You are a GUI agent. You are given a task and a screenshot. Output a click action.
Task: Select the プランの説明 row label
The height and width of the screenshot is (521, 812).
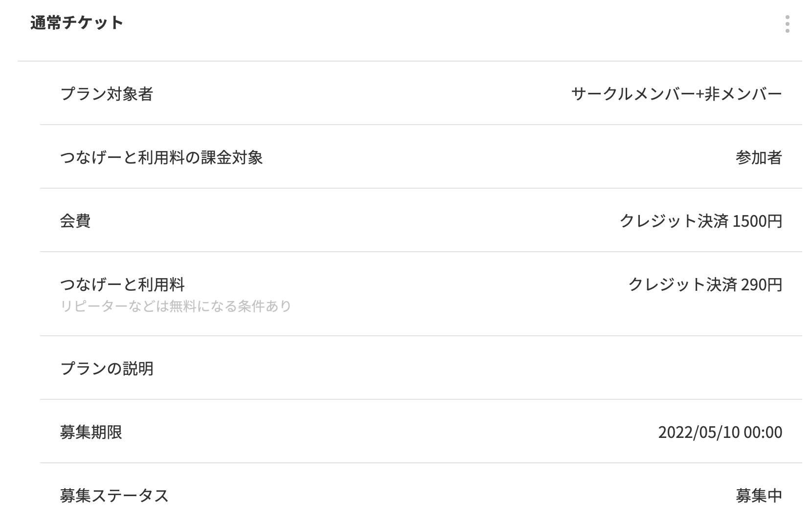coord(107,368)
